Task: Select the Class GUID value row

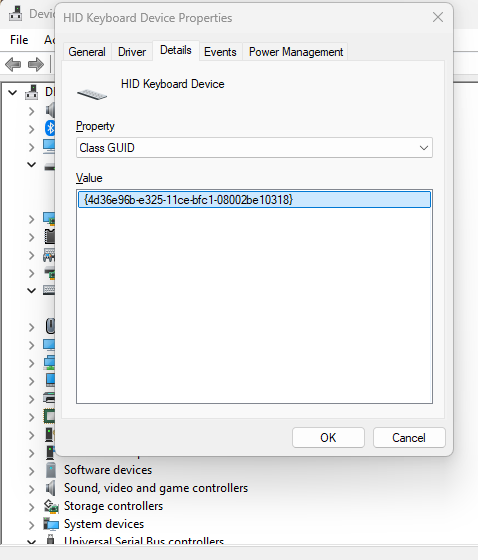Action: click(254, 200)
